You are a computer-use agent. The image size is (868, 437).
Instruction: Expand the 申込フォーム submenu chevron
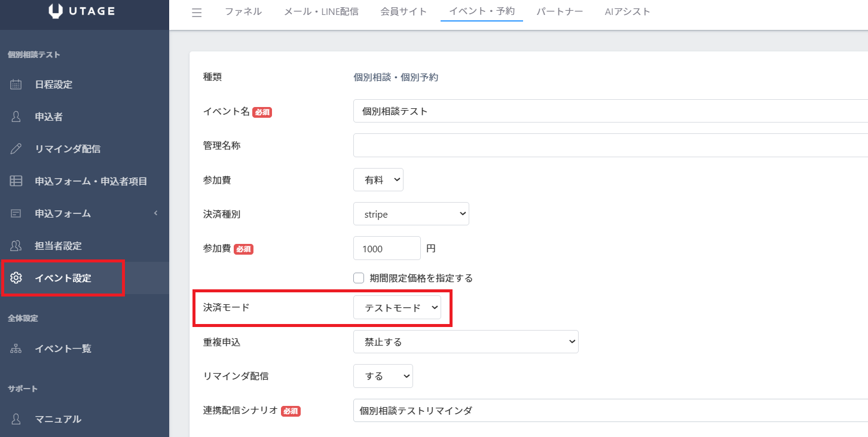click(x=156, y=213)
